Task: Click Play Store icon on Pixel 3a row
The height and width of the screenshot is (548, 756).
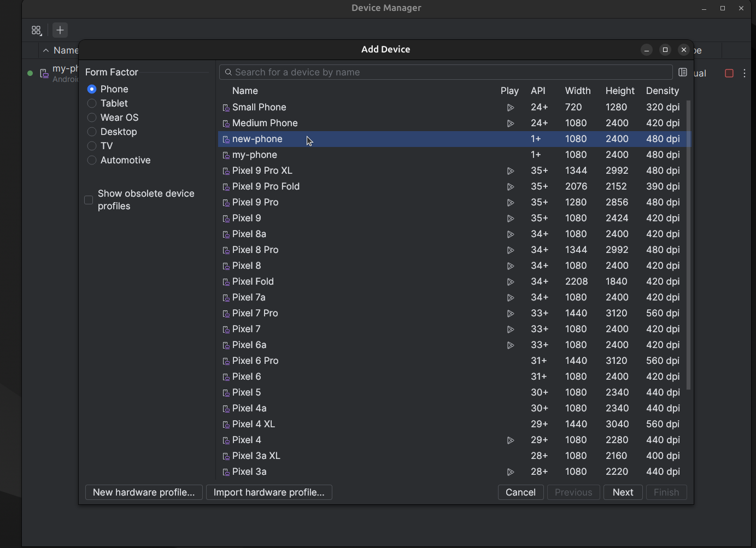Action: click(x=510, y=472)
